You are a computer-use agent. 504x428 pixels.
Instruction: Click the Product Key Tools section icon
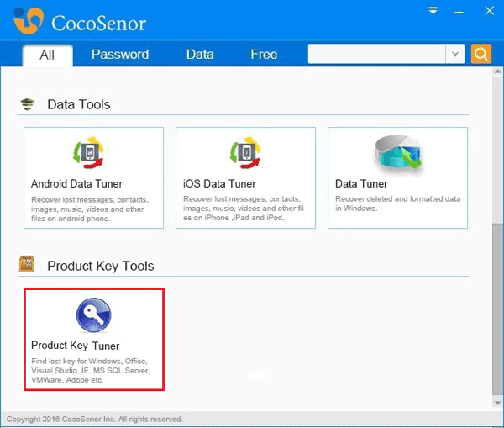click(x=27, y=264)
